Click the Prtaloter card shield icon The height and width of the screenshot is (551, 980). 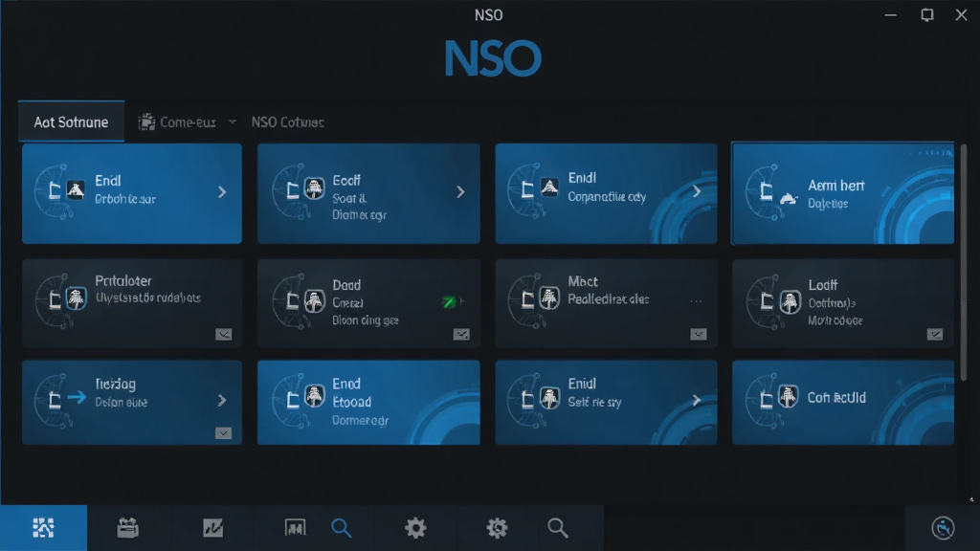[x=77, y=298]
